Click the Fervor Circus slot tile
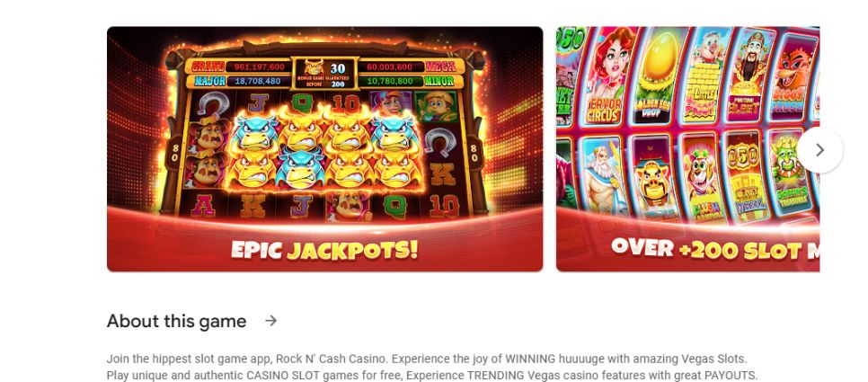The width and height of the screenshot is (868, 382). tap(607, 76)
